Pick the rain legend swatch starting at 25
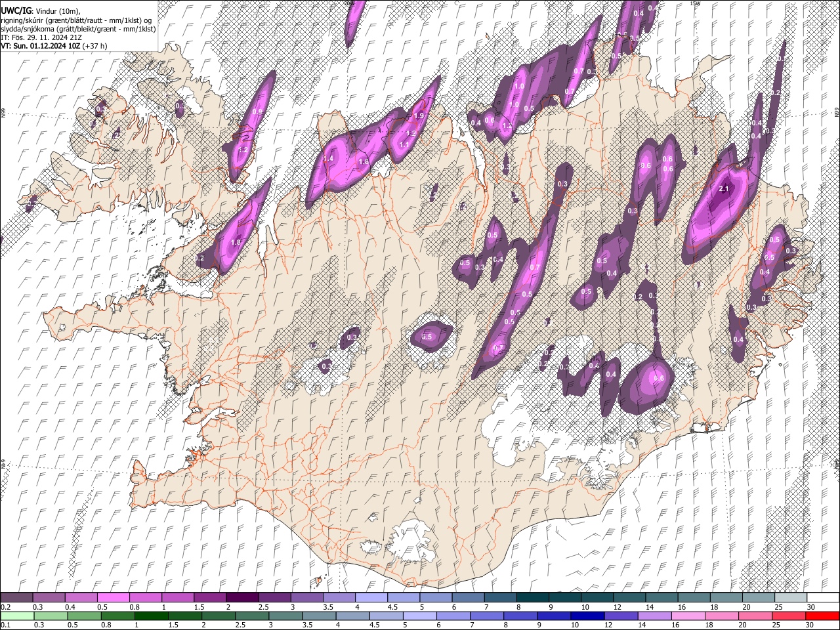840x630 pixels. (x=789, y=616)
